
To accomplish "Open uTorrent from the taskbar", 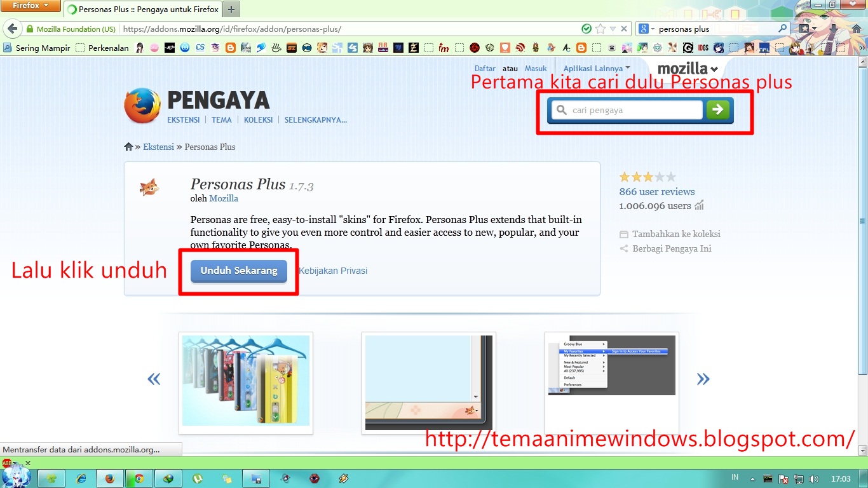I will [198, 478].
